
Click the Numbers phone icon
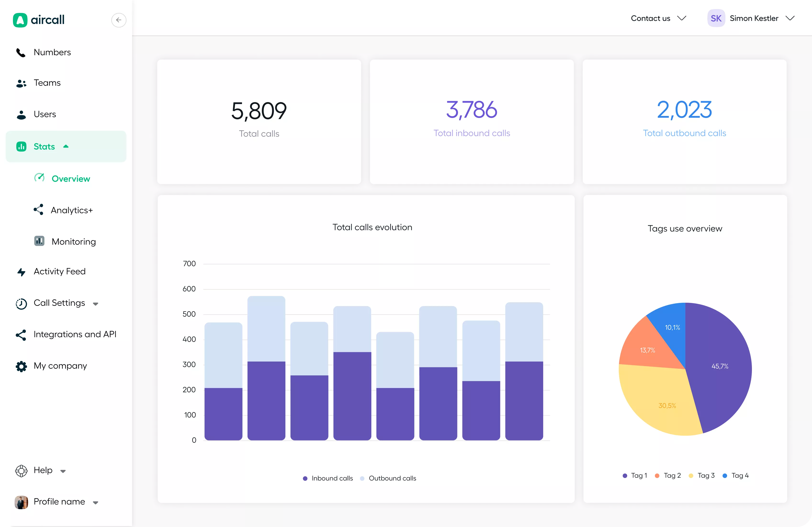click(21, 53)
